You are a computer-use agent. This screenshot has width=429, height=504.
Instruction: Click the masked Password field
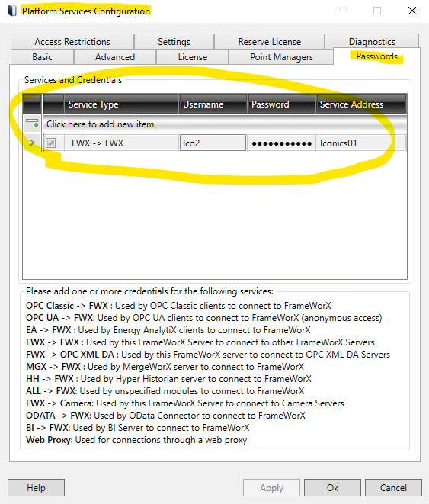click(281, 143)
